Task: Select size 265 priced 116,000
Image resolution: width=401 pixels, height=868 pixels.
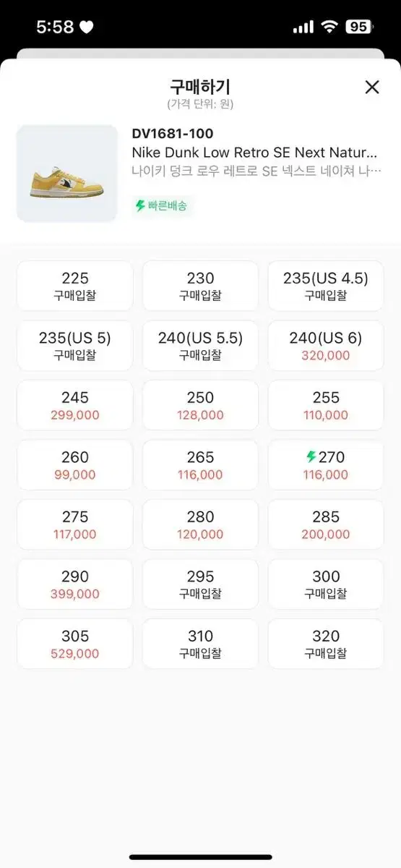Action: pyautogui.click(x=200, y=465)
